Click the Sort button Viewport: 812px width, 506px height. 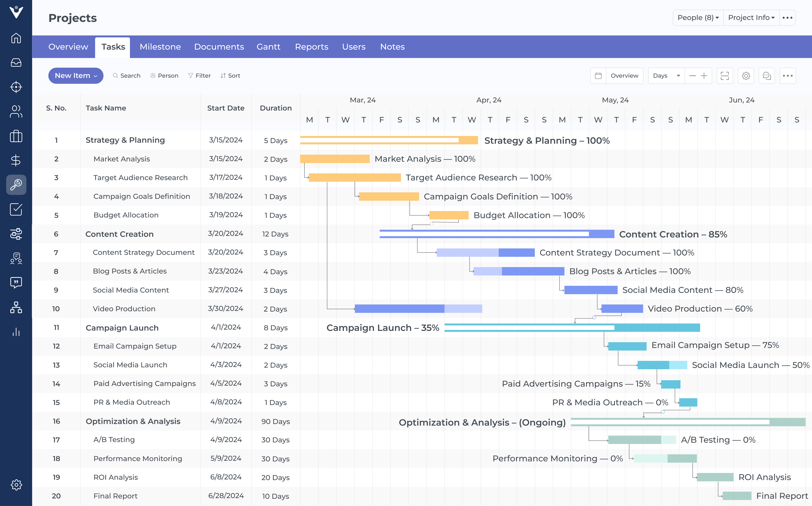tap(230, 76)
